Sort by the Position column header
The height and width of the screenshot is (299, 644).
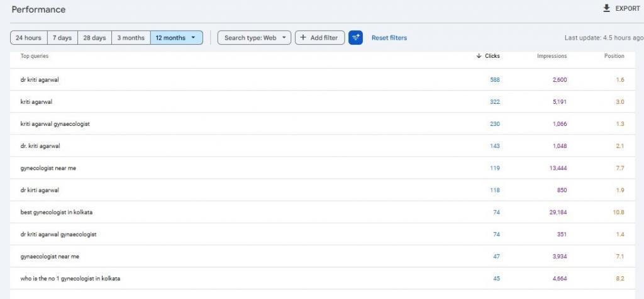pos(614,56)
